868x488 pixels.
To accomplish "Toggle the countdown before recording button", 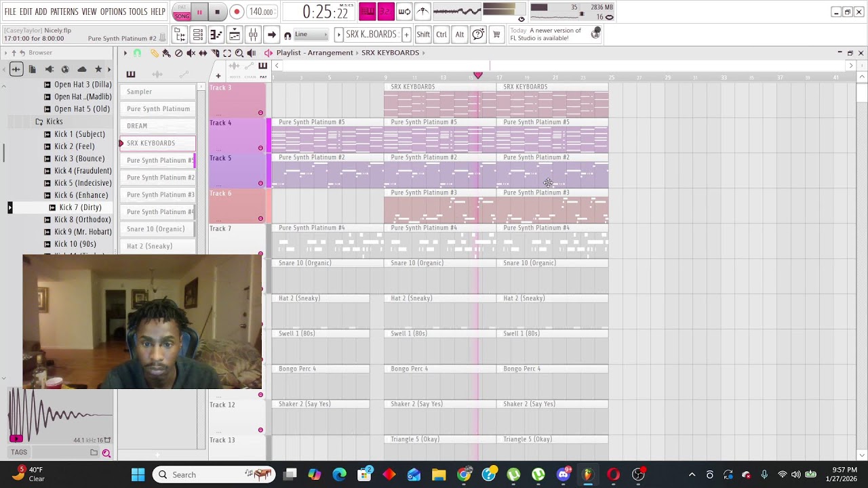I will [x=385, y=12].
